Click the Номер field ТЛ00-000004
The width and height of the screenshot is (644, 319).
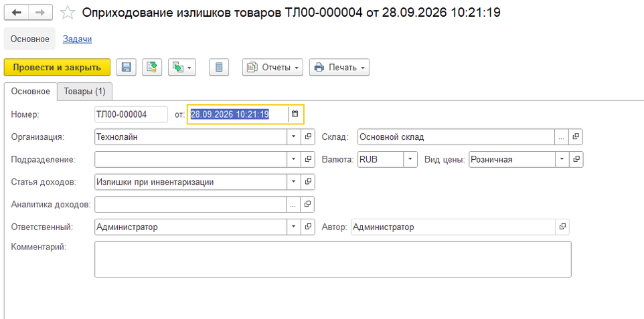point(131,114)
